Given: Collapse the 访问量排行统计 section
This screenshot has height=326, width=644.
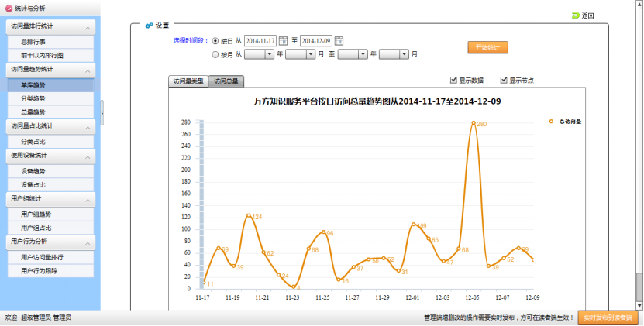Looking at the screenshot, I should click(x=88, y=27).
